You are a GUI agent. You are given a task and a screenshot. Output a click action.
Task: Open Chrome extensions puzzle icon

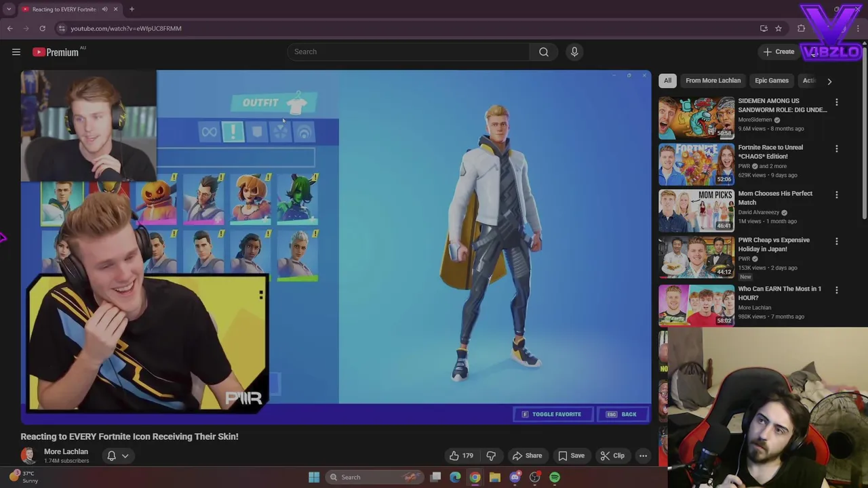point(802,28)
